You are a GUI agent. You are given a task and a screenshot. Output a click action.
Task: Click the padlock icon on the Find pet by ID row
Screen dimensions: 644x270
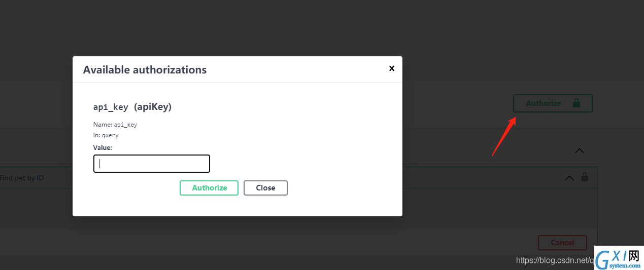585,177
